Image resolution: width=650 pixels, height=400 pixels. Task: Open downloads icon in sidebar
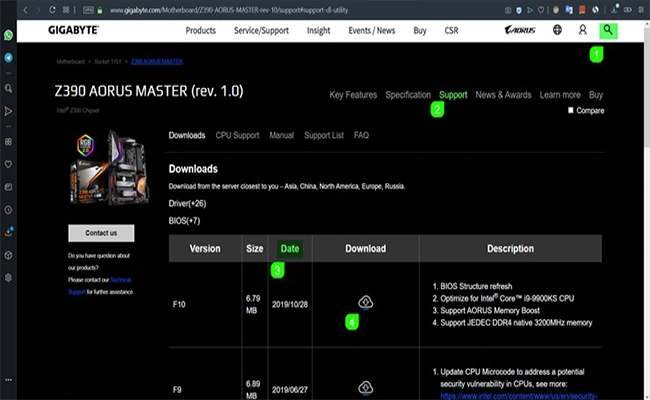click(x=8, y=232)
